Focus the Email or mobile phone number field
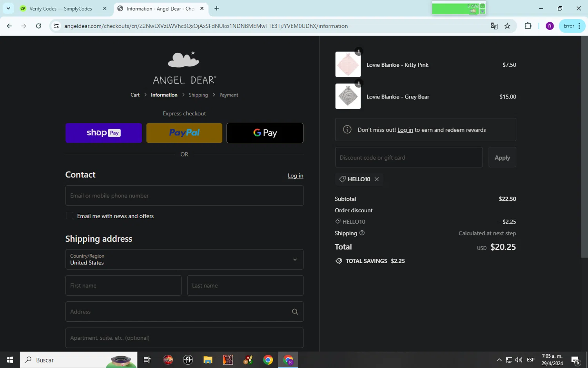Viewport: 588px width, 368px height. pos(184,195)
